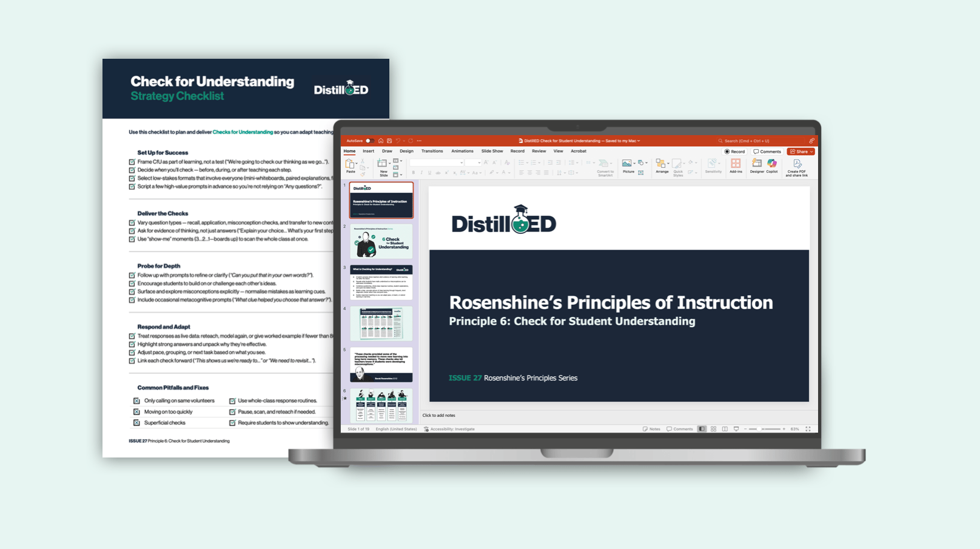Switch to the Transitions tab
980x549 pixels.
pyautogui.click(x=432, y=151)
